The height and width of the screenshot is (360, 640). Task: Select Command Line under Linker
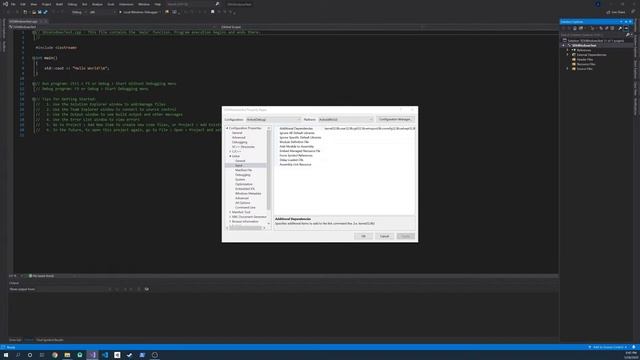click(x=245, y=207)
